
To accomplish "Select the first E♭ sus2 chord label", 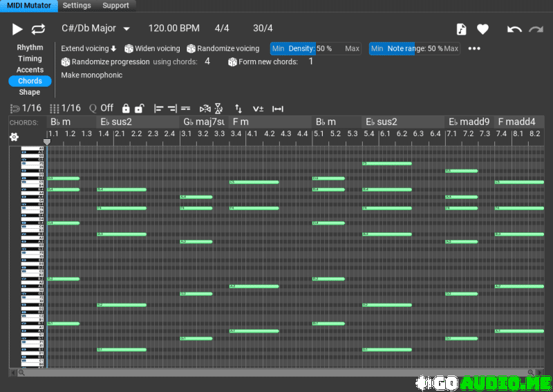I will 138,122.
